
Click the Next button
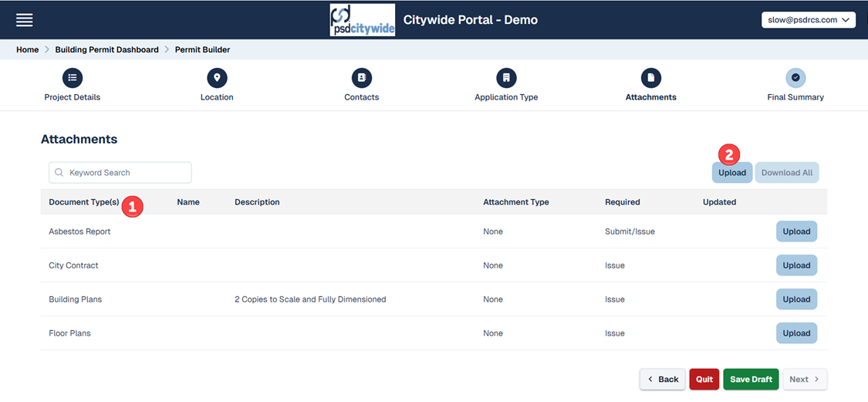pyautogui.click(x=805, y=380)
